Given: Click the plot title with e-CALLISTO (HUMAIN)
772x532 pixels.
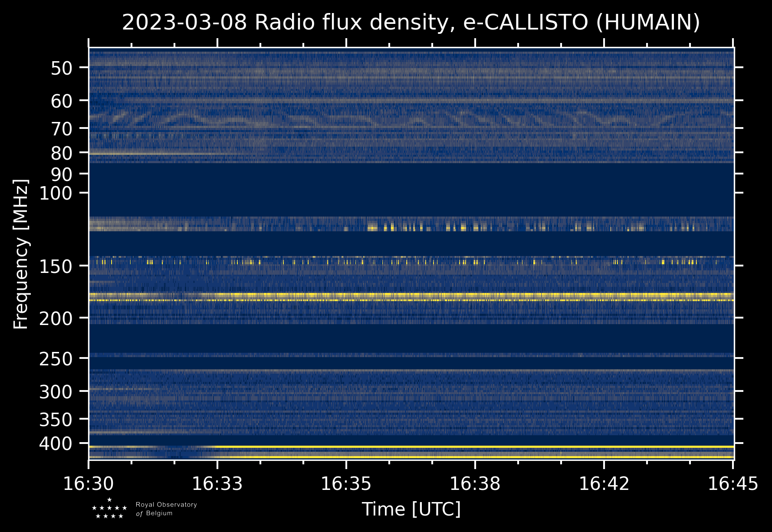Looking at the screenshot, I should tap(411, 23).
